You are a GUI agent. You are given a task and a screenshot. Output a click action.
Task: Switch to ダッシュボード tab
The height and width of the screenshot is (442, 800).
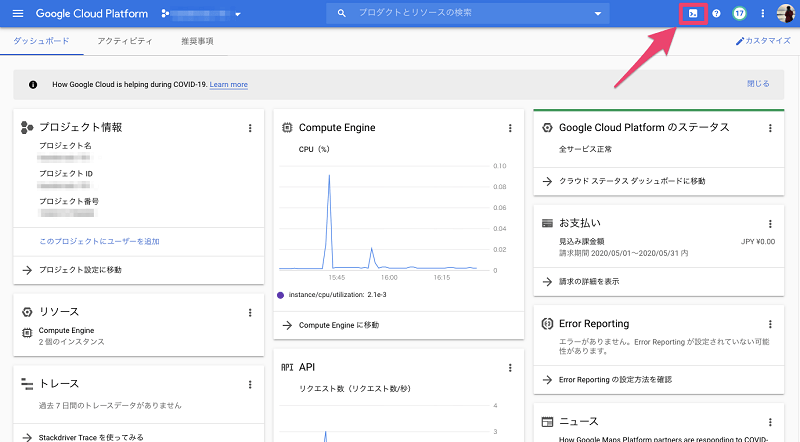click(41, 41)
